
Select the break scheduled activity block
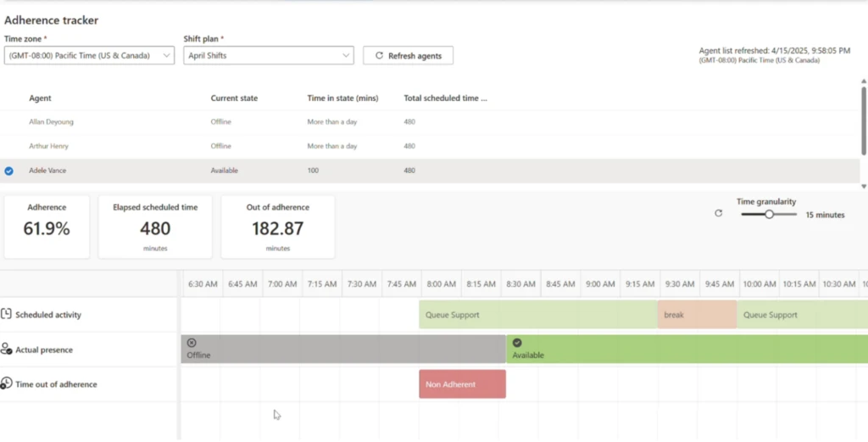point(696,315)
